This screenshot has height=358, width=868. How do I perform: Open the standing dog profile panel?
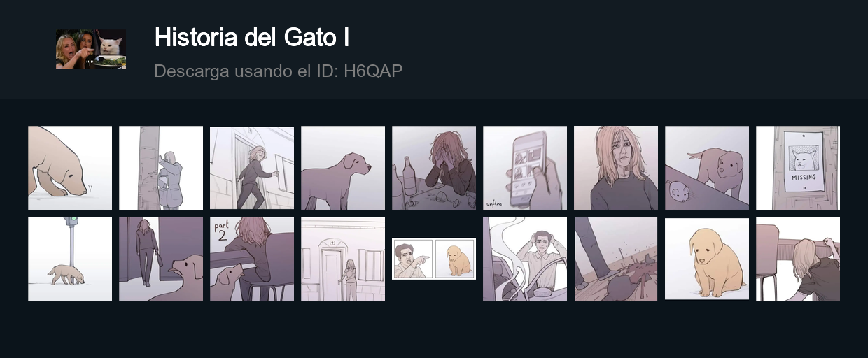[343, 168]
